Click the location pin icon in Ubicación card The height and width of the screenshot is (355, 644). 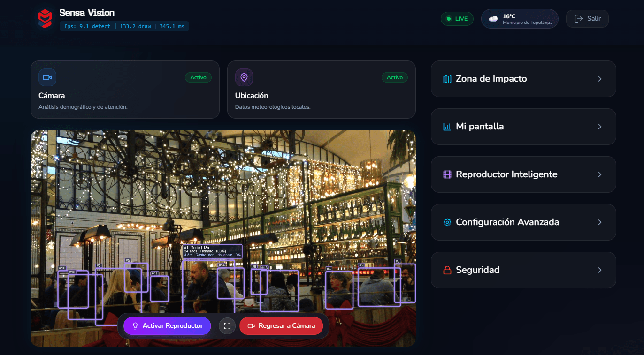point(244,77)
